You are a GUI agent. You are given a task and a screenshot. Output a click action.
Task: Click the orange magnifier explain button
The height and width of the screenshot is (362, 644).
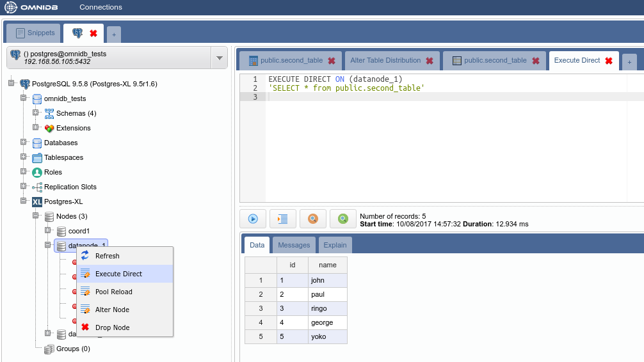tap(313, 219)
